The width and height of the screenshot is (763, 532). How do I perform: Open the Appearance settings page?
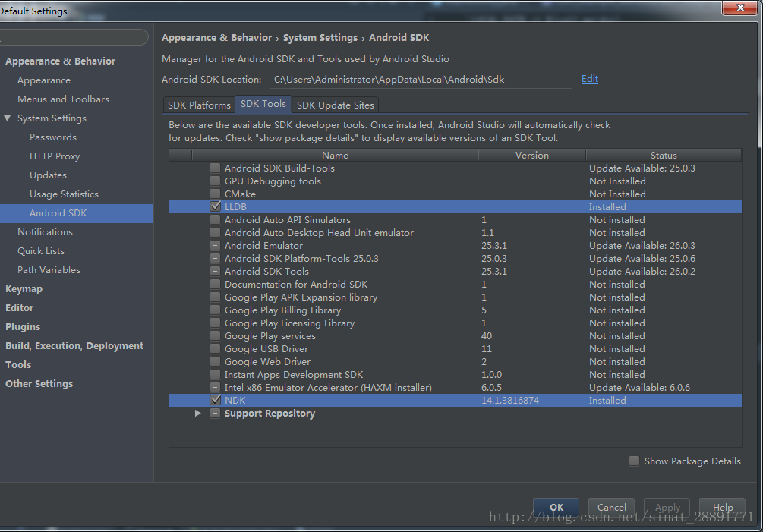point(44,80)
